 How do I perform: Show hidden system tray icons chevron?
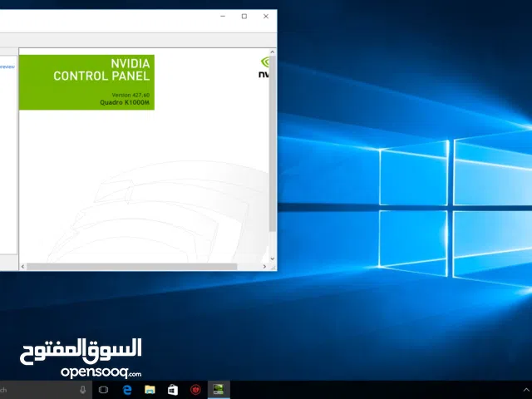526,390
